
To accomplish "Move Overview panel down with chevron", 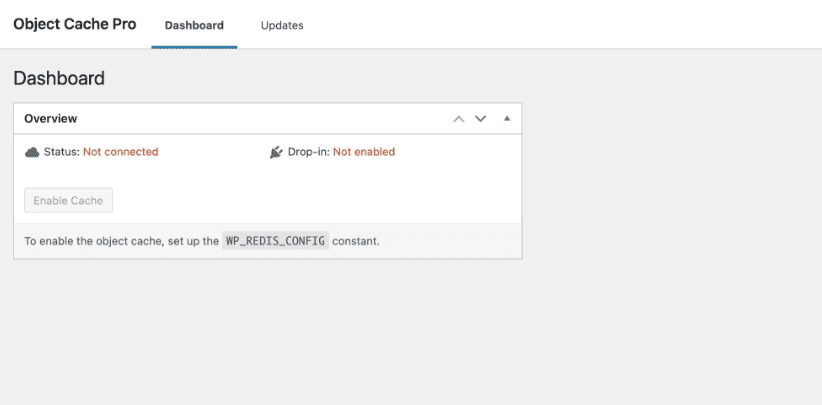I will (x=481, y=119).
